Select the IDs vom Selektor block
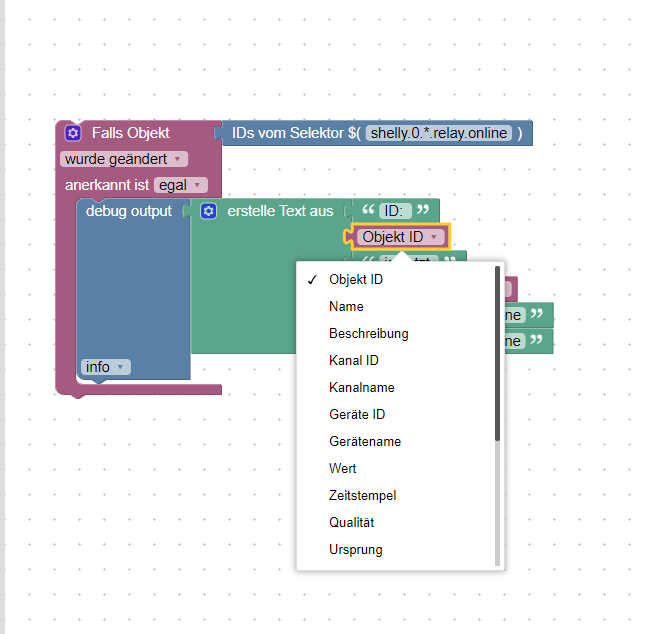Viewport: 652px width, 634px height. (x=377, y=133)
